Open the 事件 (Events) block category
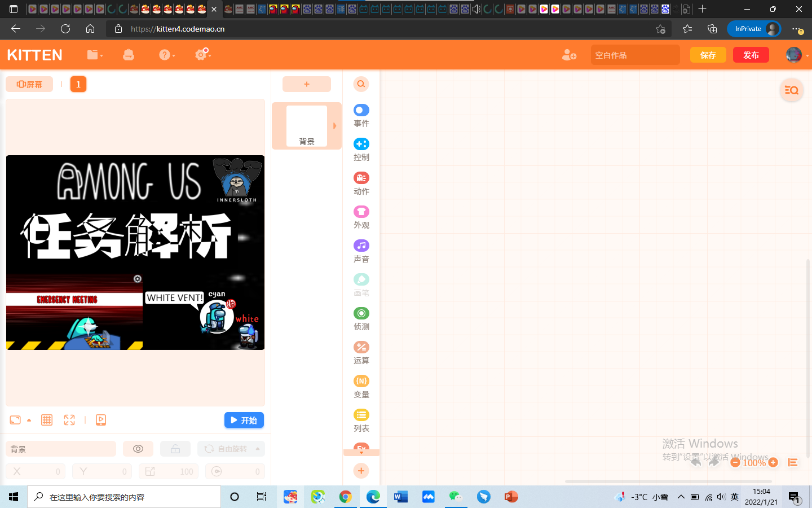Image resolution: width=812 pixels, height=508 pixels. pos(361,116)
